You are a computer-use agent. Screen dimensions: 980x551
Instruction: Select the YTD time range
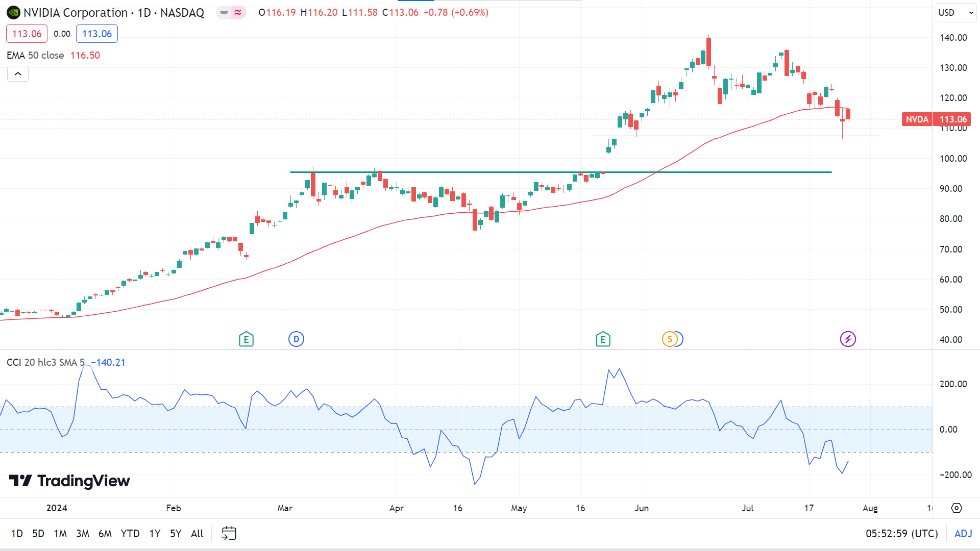[x=130, y=534]
